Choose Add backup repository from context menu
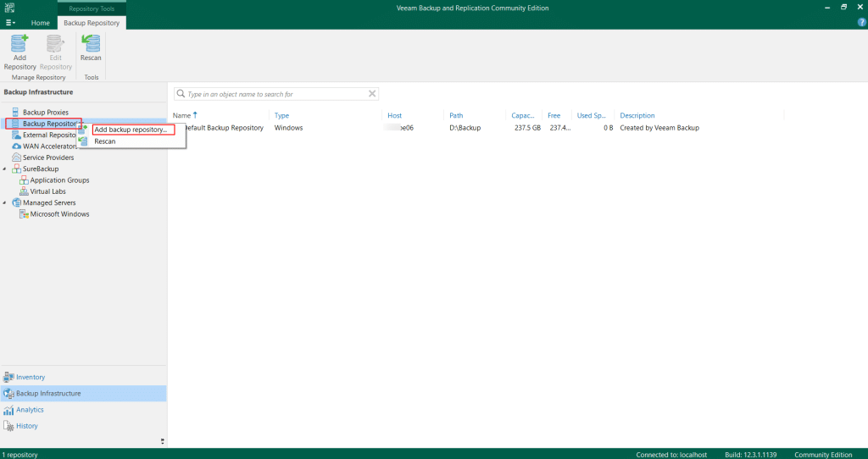 [x=131, y=130]
